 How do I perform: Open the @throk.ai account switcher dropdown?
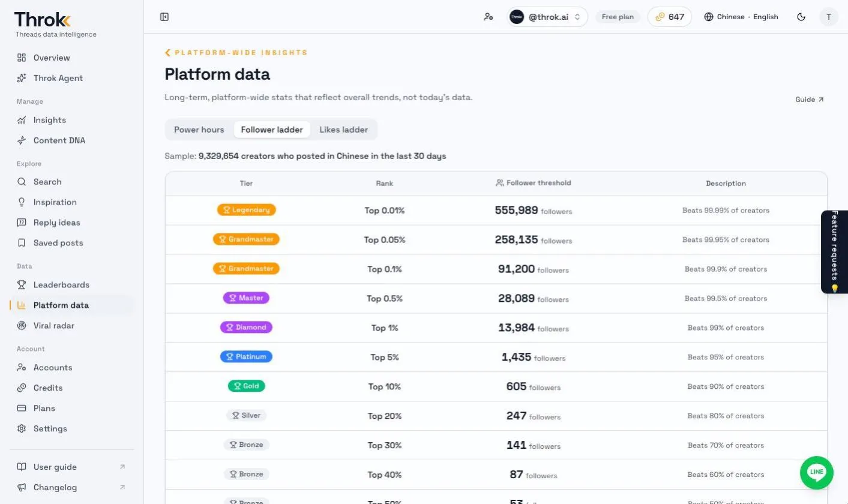click(x=546, y=17)
